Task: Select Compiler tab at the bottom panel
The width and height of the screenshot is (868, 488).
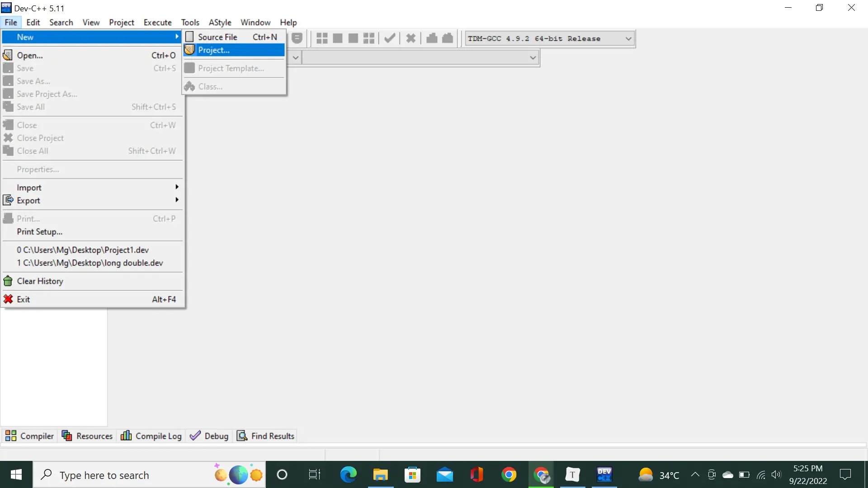Action: [30, 436]
